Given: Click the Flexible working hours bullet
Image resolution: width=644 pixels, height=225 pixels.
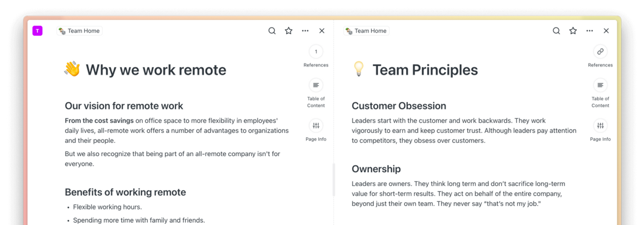Looking at the screenshot, I should pos(108,207).
